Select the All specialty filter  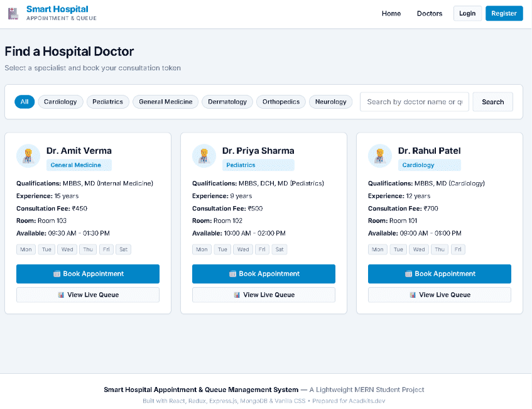[24, 102]
